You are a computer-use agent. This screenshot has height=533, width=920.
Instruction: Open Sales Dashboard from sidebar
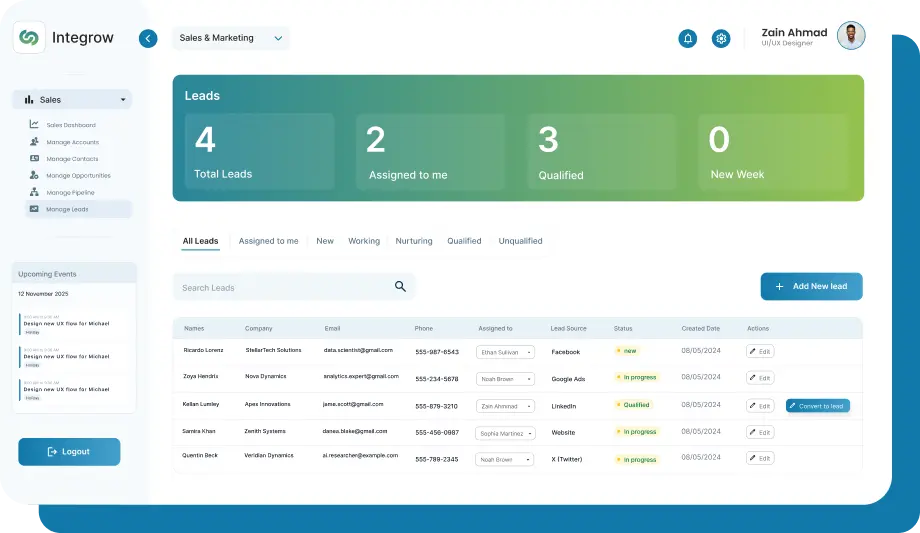[x=70, y=125]
